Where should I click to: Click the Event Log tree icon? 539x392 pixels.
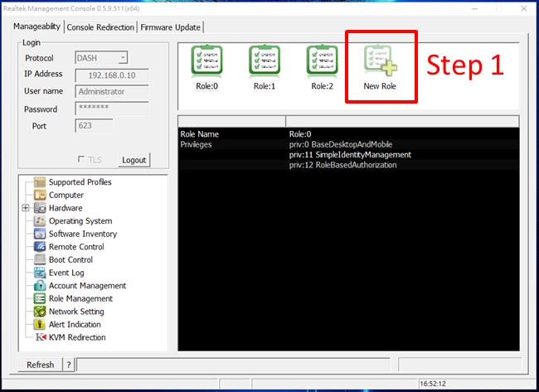pyautogui.click(x=40, y=273)
